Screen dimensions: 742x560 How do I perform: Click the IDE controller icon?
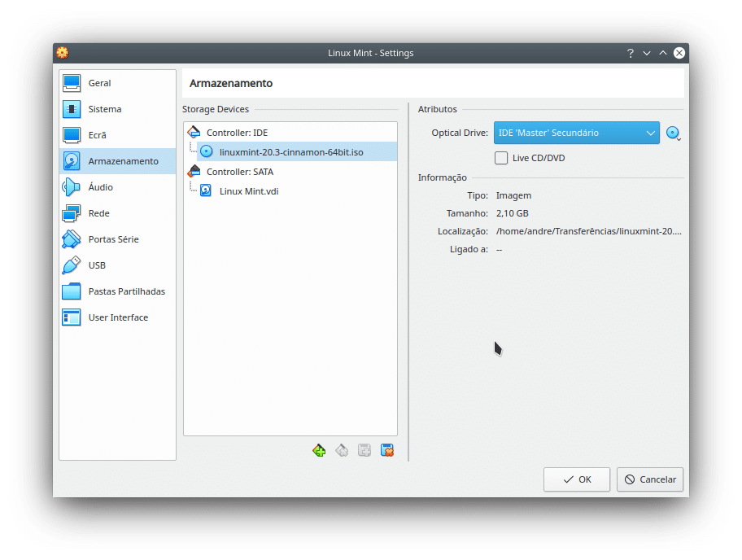(194, 132)
